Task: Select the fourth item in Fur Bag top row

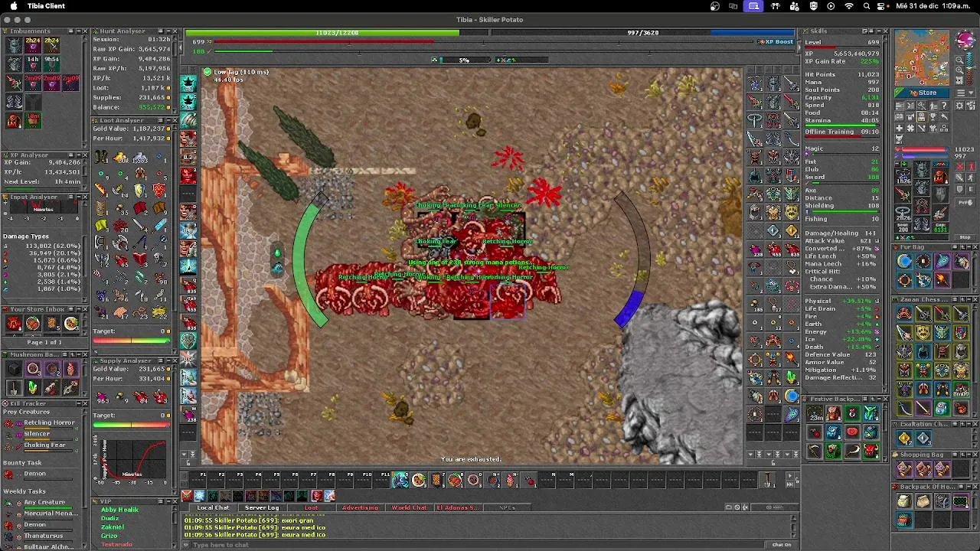Action: (x=961, y=262)
